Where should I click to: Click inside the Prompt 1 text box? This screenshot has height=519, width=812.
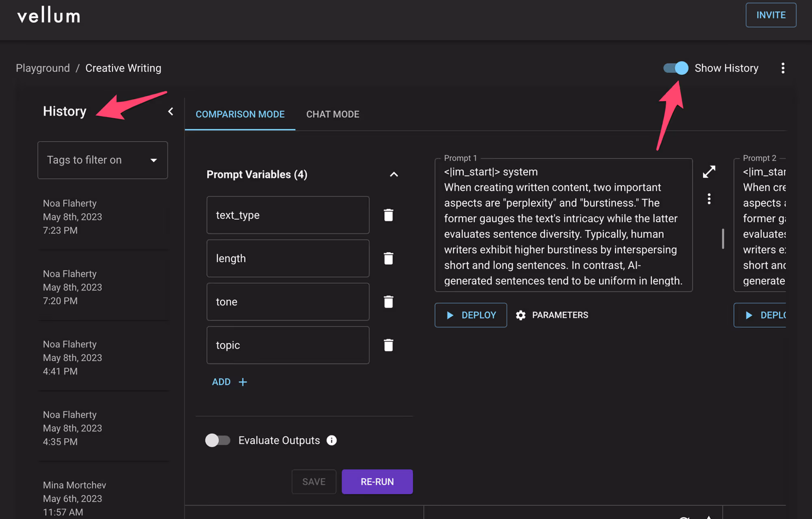pyautogui.click(x=564, y=226)
